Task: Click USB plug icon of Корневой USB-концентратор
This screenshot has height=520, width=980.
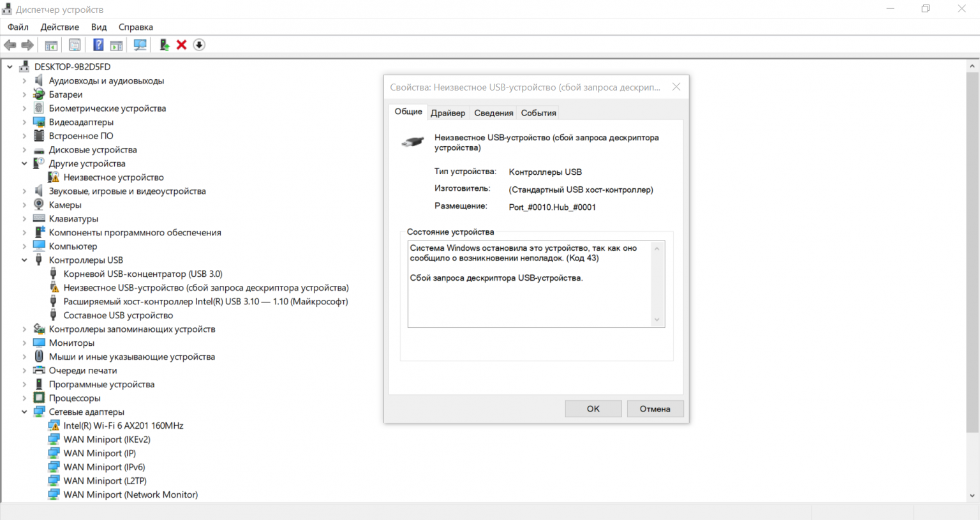Action: point(54,274)
